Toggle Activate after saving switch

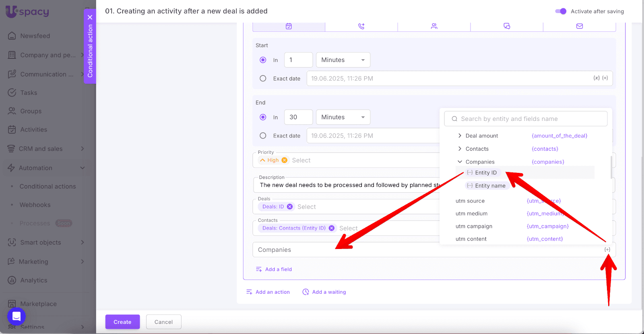pos(561,11)
